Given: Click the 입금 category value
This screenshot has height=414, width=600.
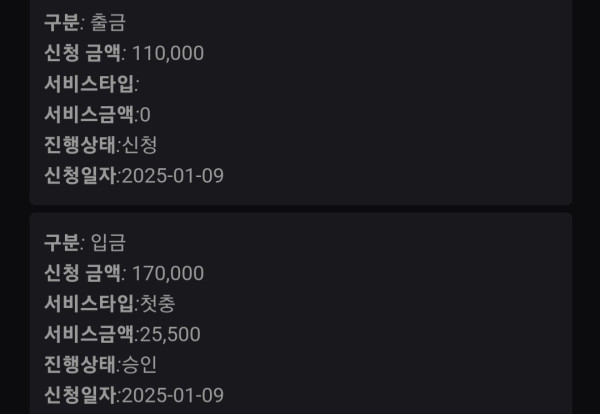Looking at the screenshot, I should (x=108, y=241).
